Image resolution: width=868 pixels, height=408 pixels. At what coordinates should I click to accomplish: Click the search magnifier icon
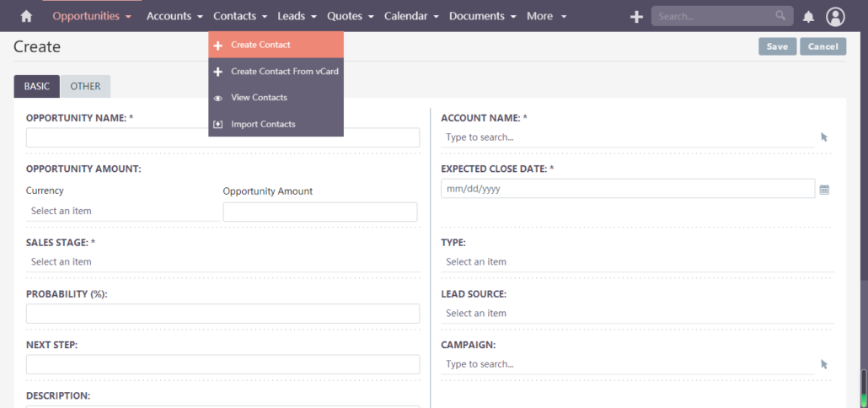(x=780, y=16)
